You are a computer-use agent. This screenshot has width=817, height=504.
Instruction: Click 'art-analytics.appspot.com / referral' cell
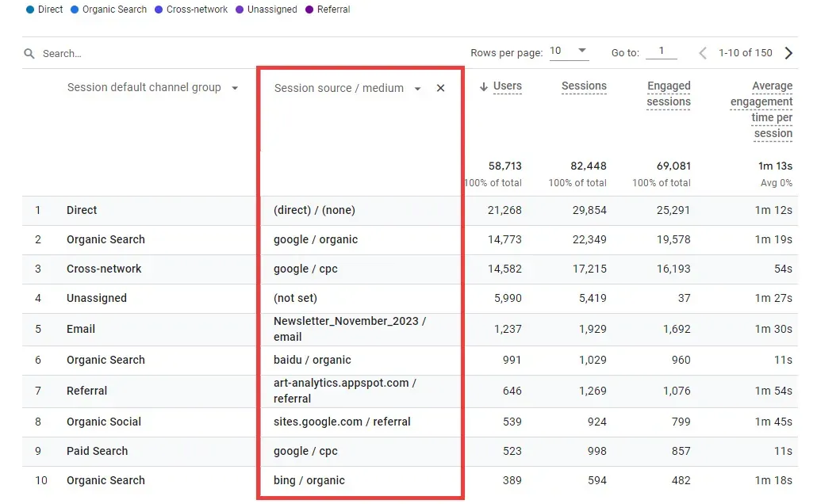click(345, 391)
